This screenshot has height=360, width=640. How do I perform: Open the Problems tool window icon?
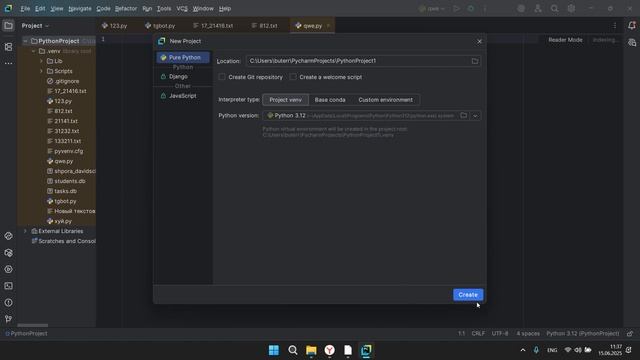8,303
